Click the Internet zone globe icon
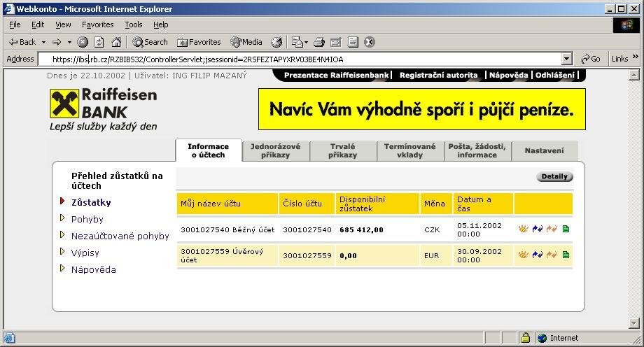This screenshot has height=347, width=644. pyautogui.click(x=542, y=338)
